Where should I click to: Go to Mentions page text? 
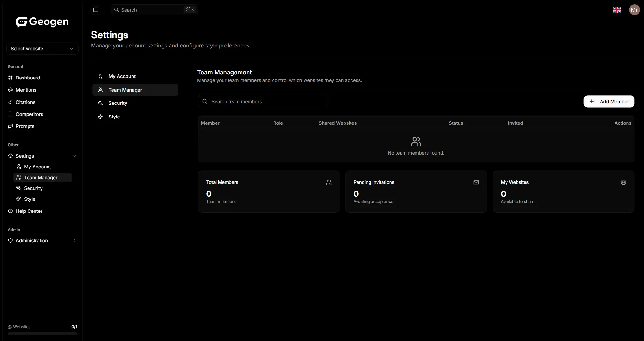click(26, 90)
